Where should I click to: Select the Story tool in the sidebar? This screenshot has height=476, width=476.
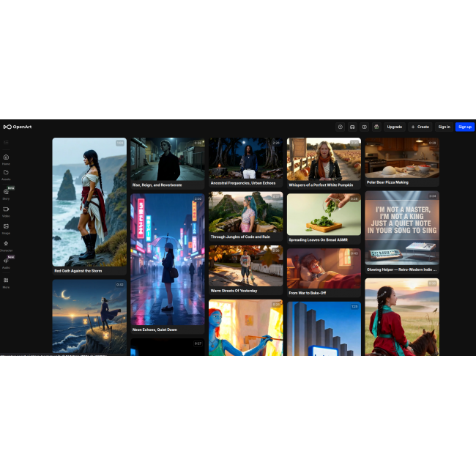[x=6, y=193]
